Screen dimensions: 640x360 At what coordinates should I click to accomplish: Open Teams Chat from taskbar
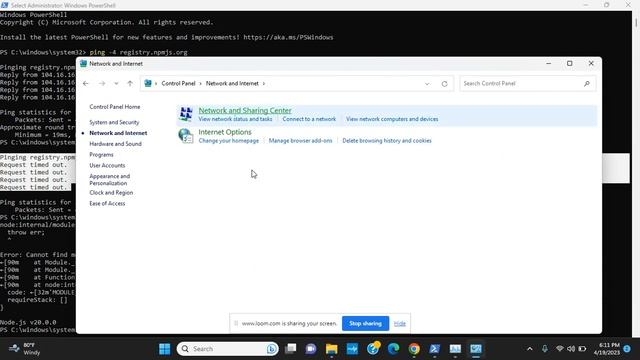[x=311, y=349]
